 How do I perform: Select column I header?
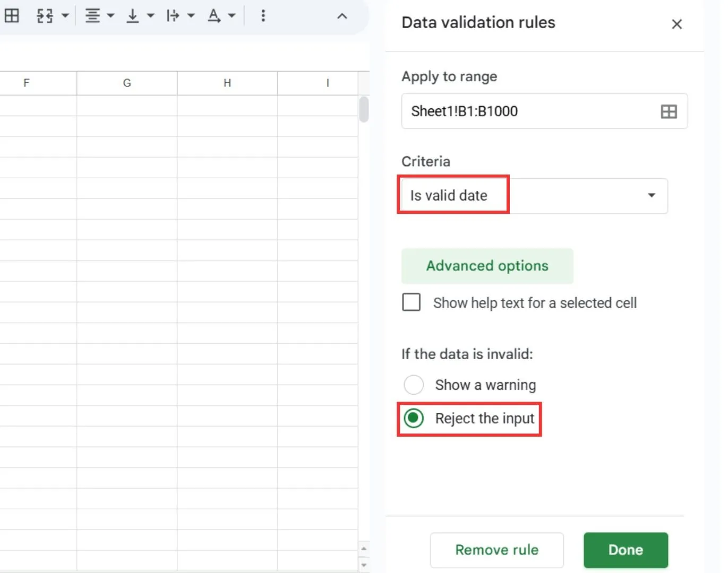tap(318, 83)
